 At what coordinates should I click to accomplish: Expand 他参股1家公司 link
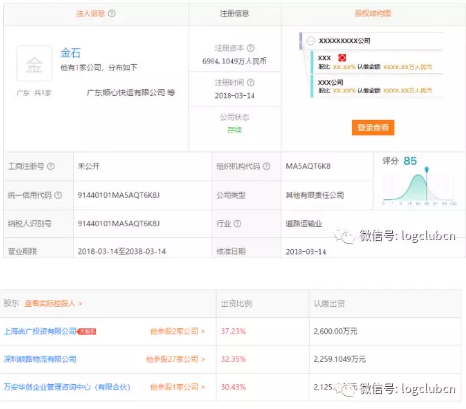click(x=178, y=387)
